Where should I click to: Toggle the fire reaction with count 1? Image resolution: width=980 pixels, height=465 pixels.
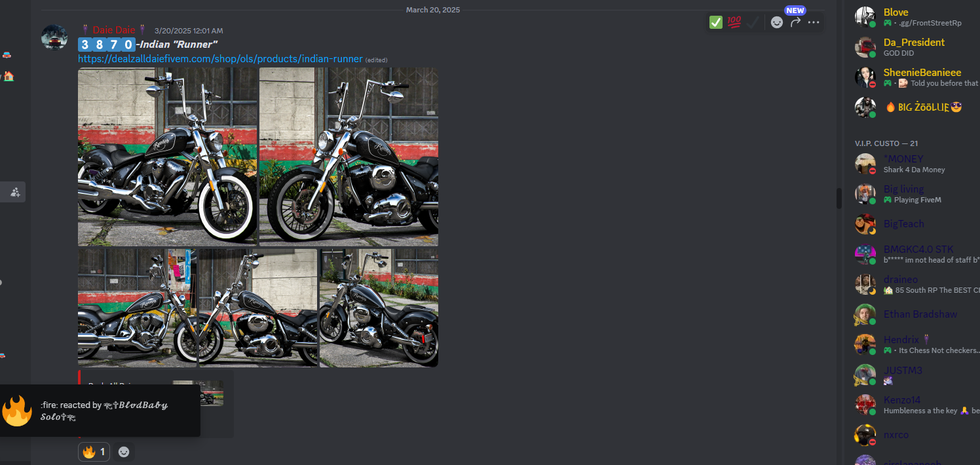click(x=94, y=452)
